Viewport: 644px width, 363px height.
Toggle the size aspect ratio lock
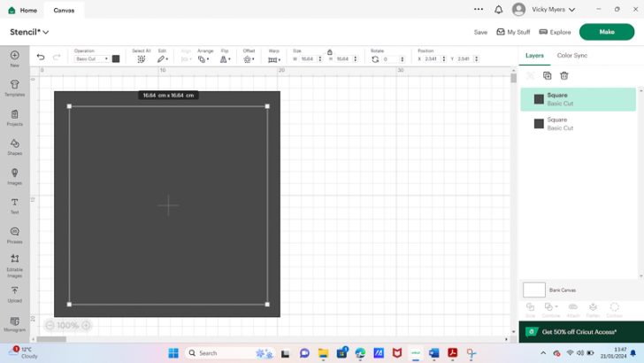[x=330, y=51]
